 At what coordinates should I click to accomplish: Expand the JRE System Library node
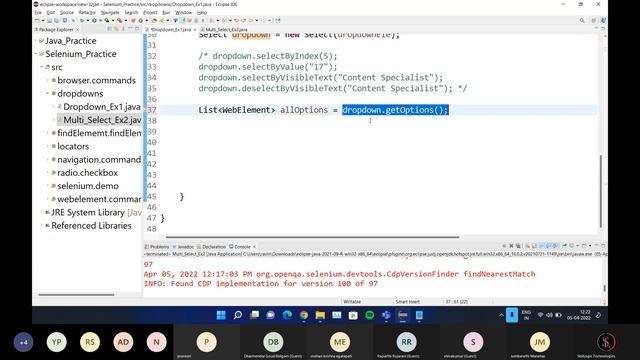tap(42, 212)
